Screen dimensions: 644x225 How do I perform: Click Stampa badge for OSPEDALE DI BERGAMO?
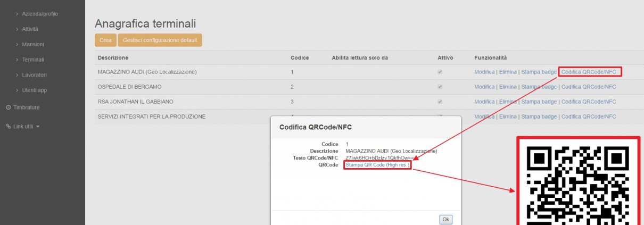pos(539,87)
